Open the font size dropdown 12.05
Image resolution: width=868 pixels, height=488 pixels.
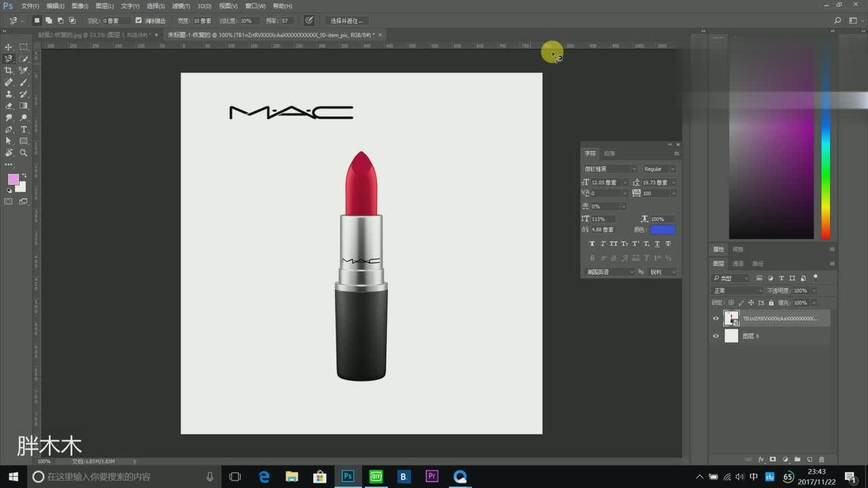coord(627,182)
